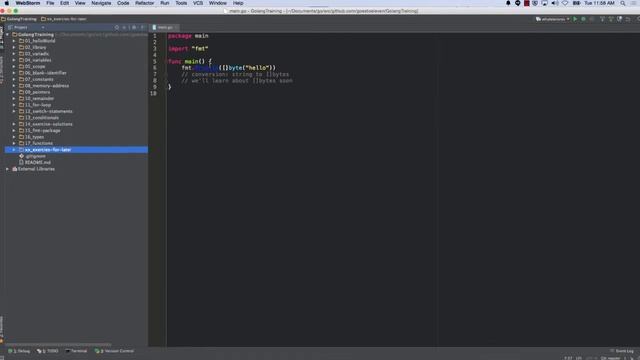Click the Spotlight search icon in menu bar
Screen dimensions: 640x360
coord(623,3)
